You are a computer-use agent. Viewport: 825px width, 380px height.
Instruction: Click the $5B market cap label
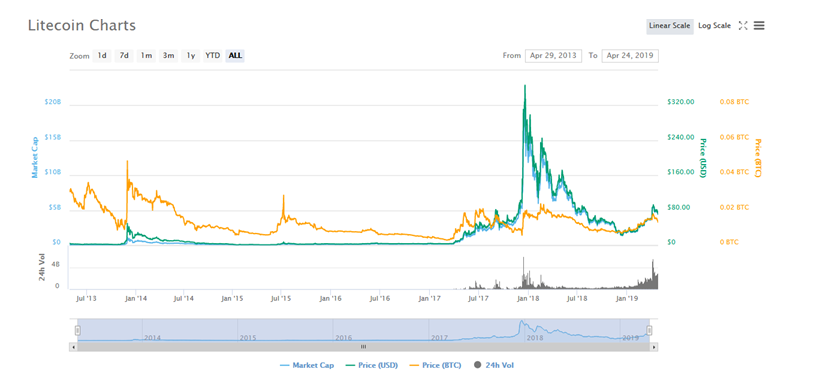[55, 208]
